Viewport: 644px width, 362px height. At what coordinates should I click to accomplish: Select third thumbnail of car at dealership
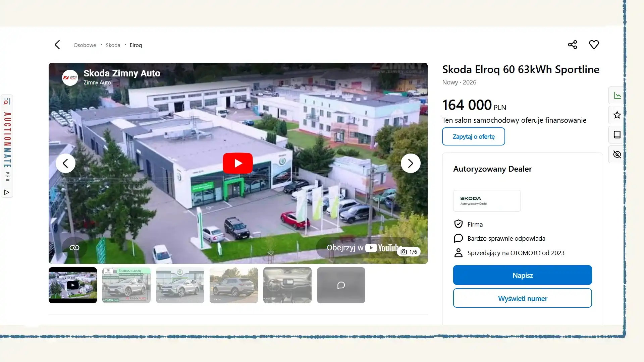[x=180, y=285]
